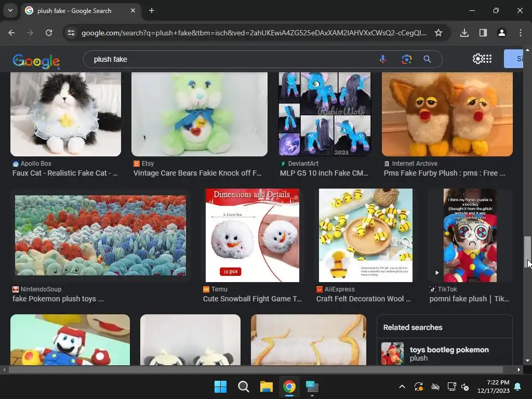Click the Chrome taskbar icon
532x399 pixels.
point(289,387)
